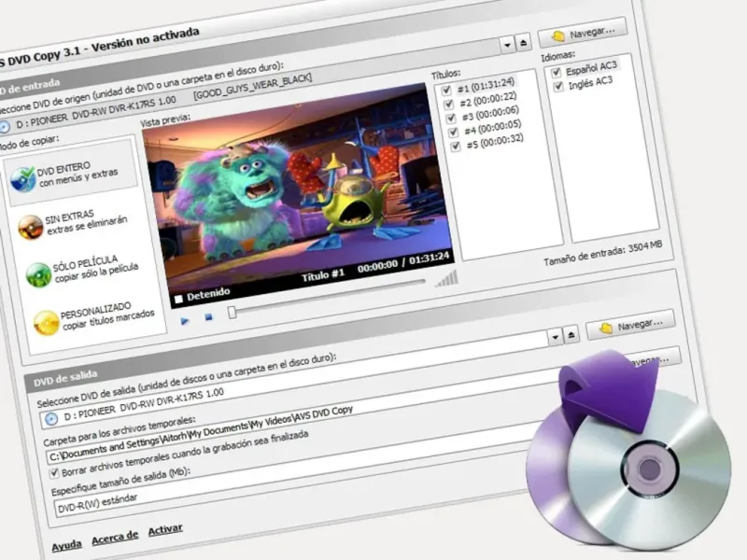Toggle Español AC3 language checkbox

point(556,73)
